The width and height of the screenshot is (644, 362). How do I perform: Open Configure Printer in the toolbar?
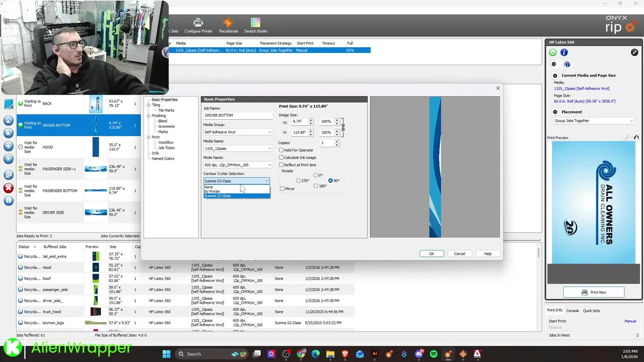(x=198, y=26)
